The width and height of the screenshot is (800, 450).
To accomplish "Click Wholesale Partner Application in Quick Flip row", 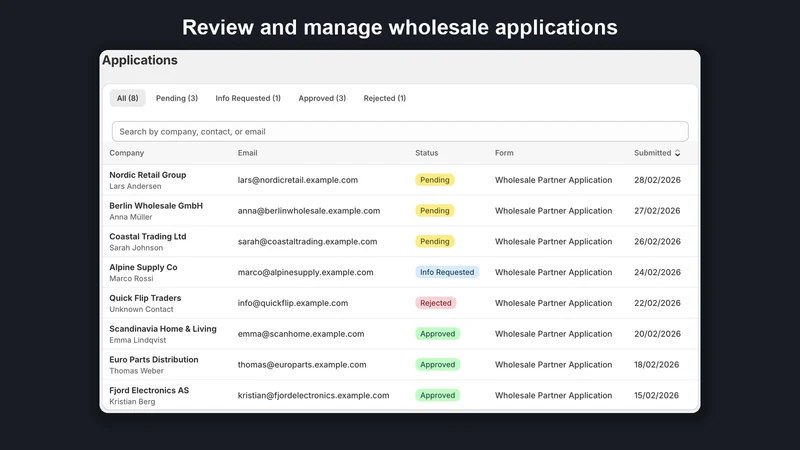I will click(x=554, y=303).
